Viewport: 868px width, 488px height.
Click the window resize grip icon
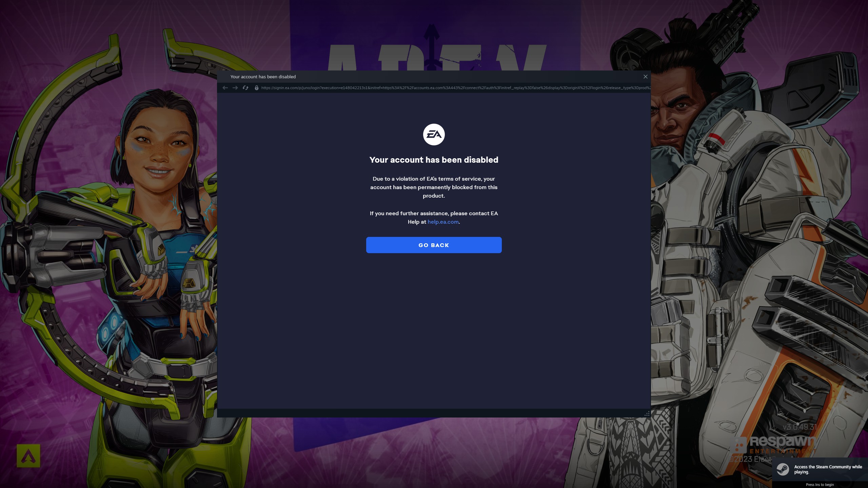647,413
